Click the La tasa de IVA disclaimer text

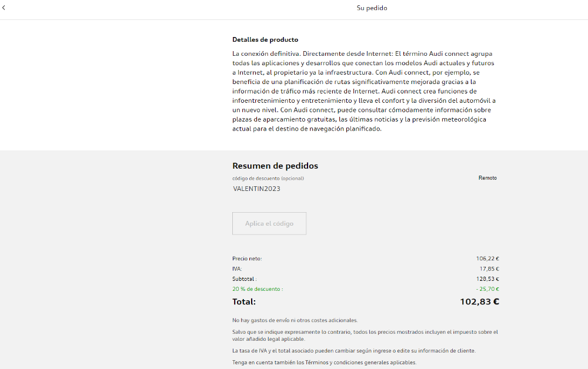click(x=353, y=351)
